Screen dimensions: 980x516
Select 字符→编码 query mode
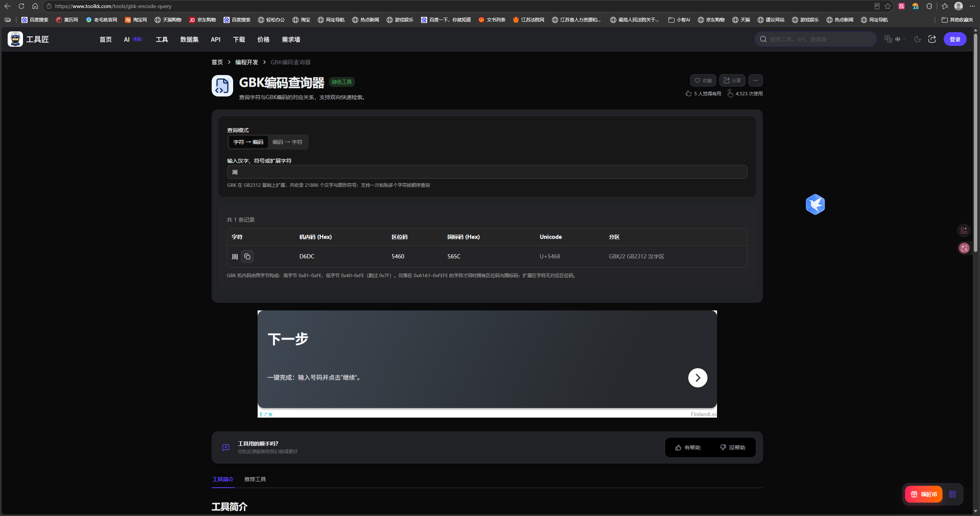(x=248, y=142)
